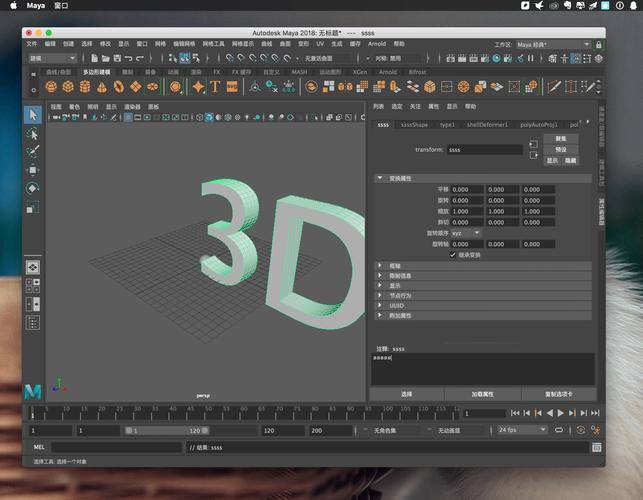This screenshot has width=643, height=500.
Task: Click the polygon sphere shelf icon
Action: point(50,87)
